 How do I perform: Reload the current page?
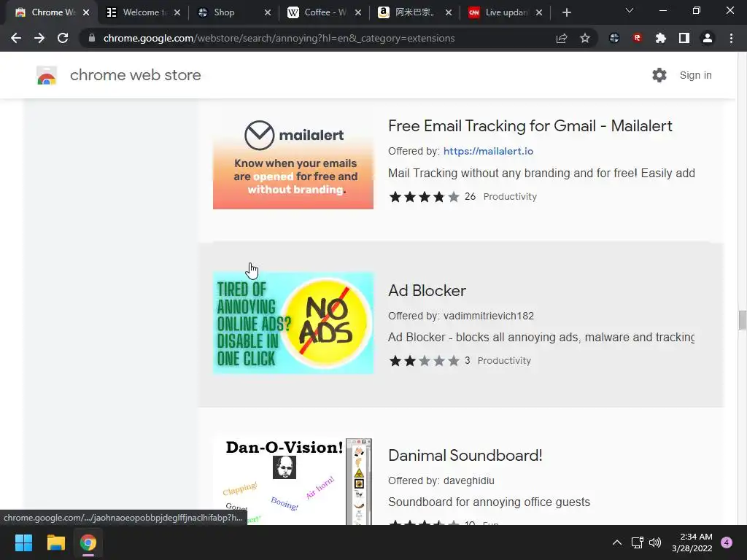click(x=63, y=38)
